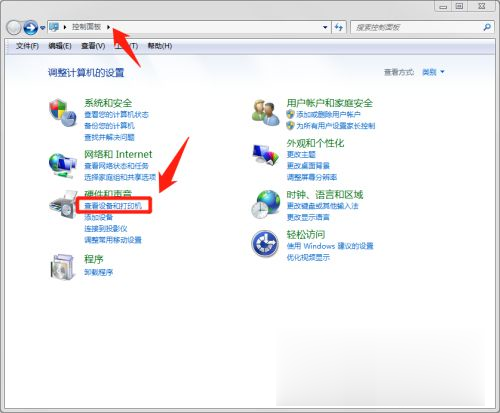This screenshot has width=500, height=413.
Task: Open the recent pages dropdown arrow
Action: pos(42,28)
